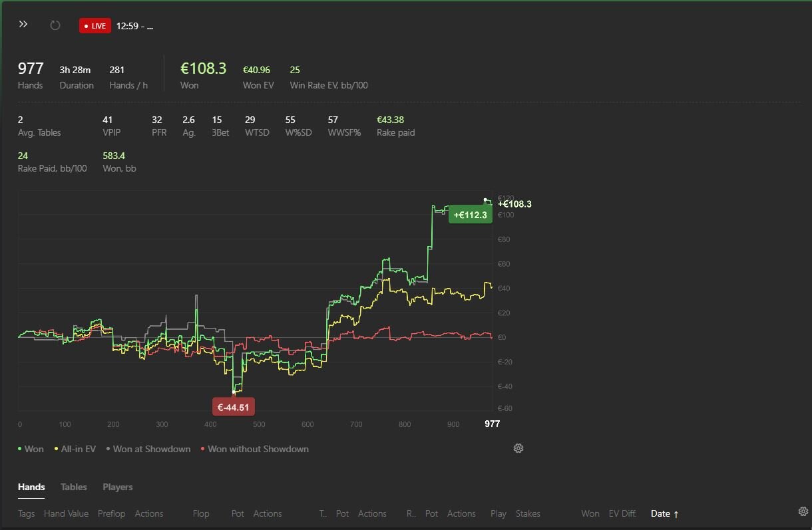Click the €108.3 Won total stat
Viewport: 812px width, 530px height.
[x=203, y=69]
